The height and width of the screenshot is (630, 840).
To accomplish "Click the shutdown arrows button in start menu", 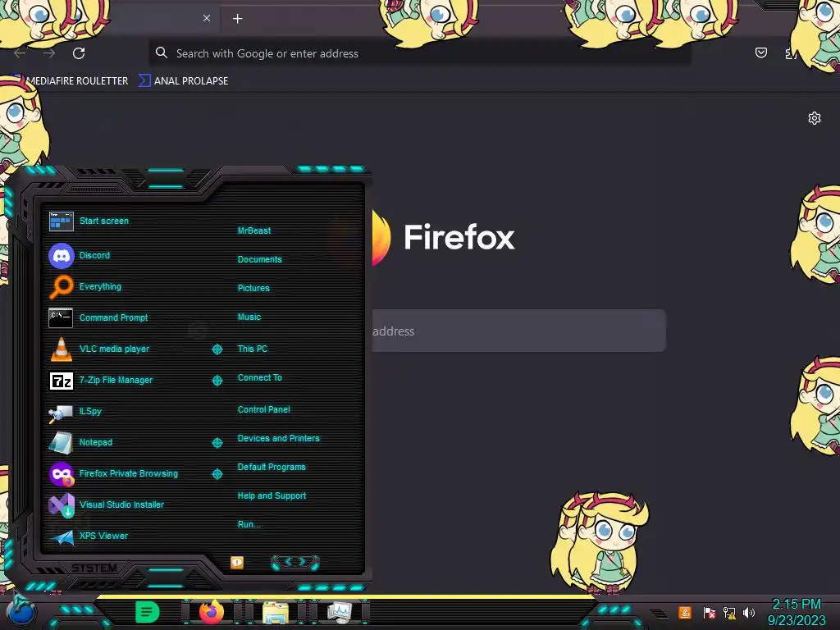I will tap(295, 562).
